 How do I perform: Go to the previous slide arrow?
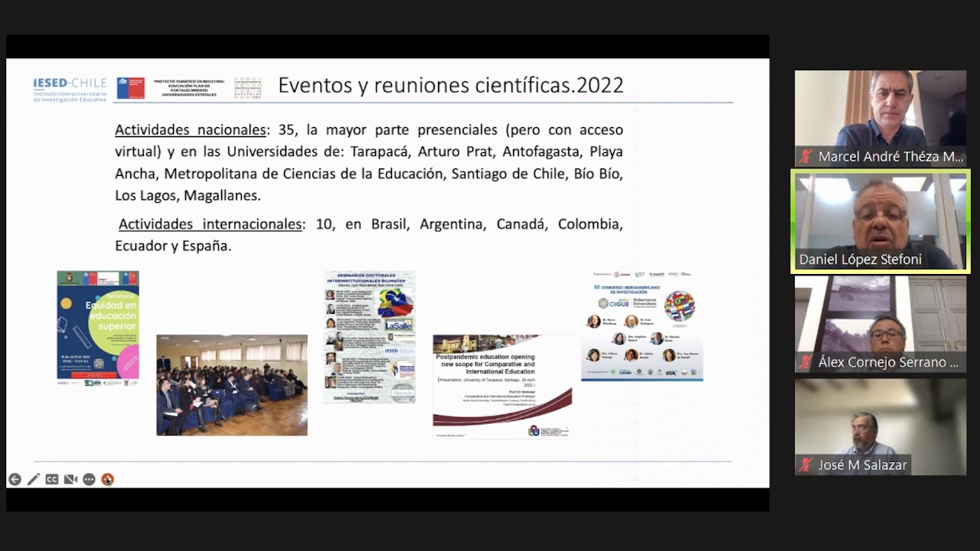point(15,480)
